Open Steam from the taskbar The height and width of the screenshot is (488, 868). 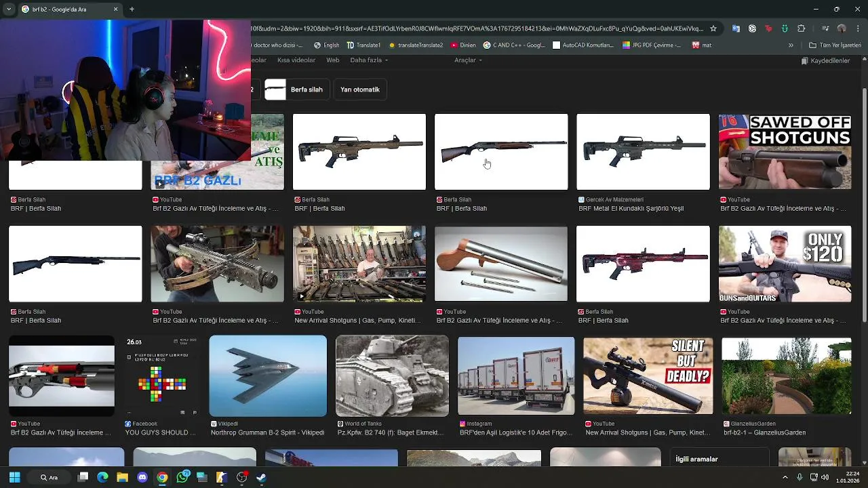261,477
